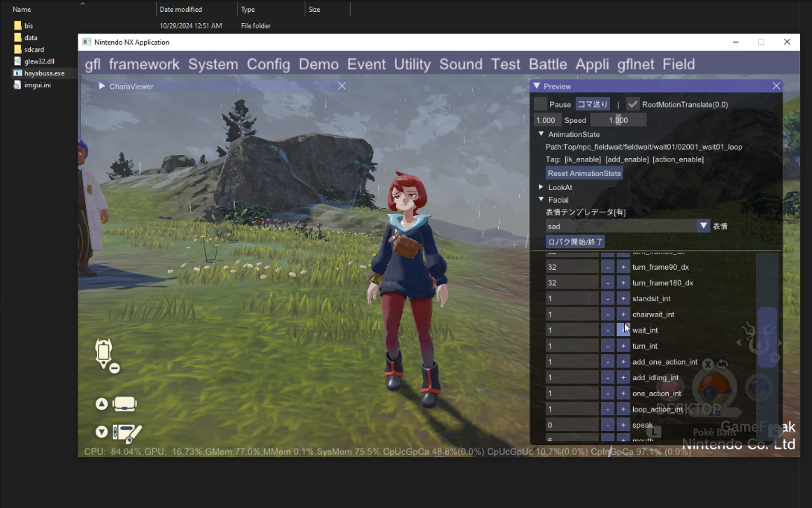The width and height of the screenshot is (812, 508).
Task: Click the Speed slider
Action: pyautogui.click(x=618, y=120)
